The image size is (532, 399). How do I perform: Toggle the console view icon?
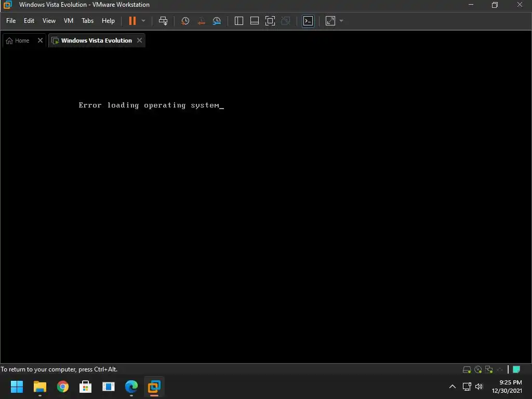(308, 21)
